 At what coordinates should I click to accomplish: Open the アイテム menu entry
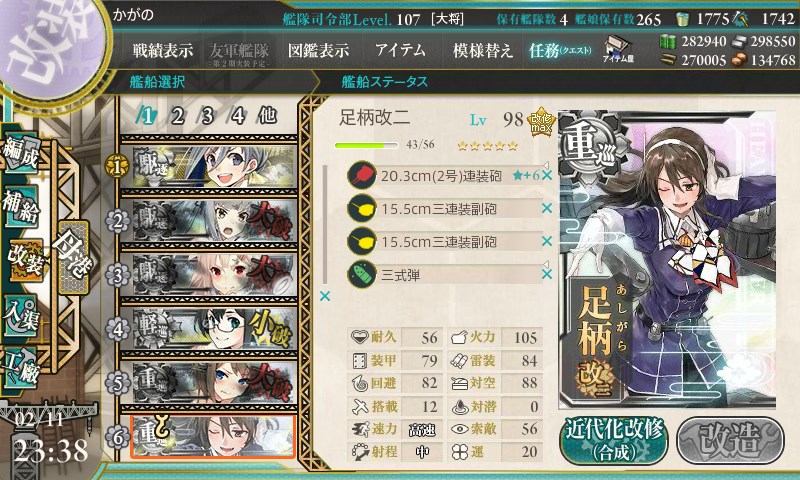(x=400, y=50)
